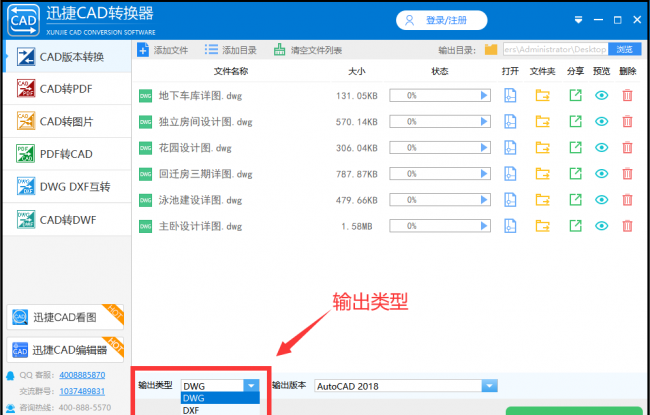Share 泳池建设详图.dwg file
Viewport: 650px width, 415px height.
pos(575,200)
